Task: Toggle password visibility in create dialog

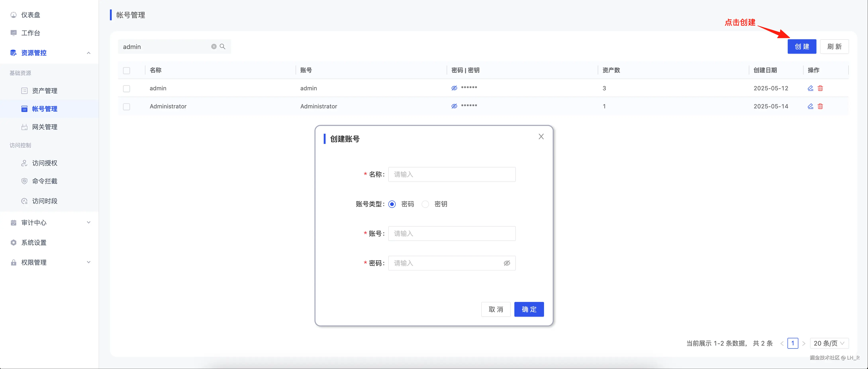Action: coord(507,263)
